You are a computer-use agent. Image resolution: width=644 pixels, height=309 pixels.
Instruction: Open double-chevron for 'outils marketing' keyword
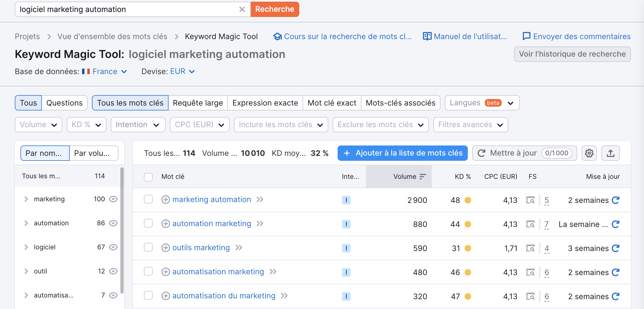click(239, 248)
